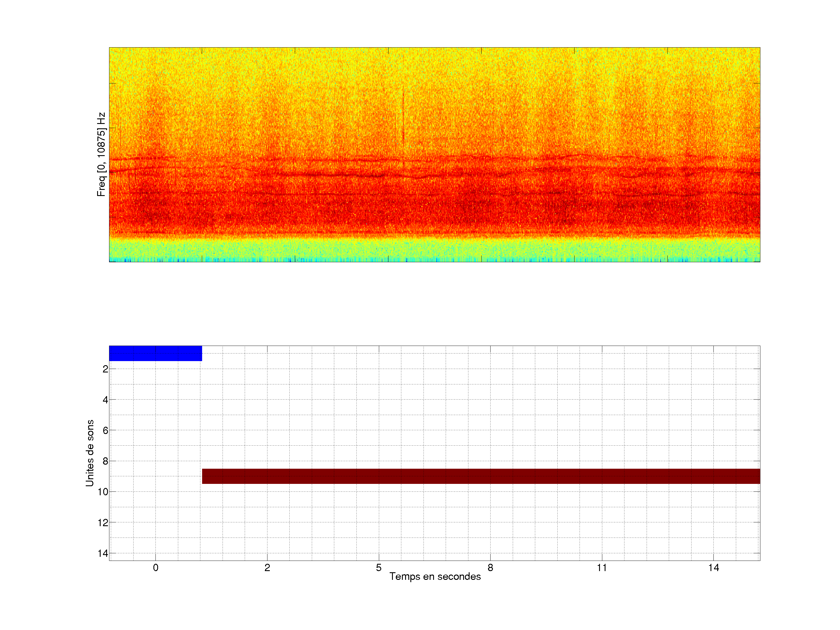Click y-axis tick label 4 of the units plot

[x=105, y=400]
